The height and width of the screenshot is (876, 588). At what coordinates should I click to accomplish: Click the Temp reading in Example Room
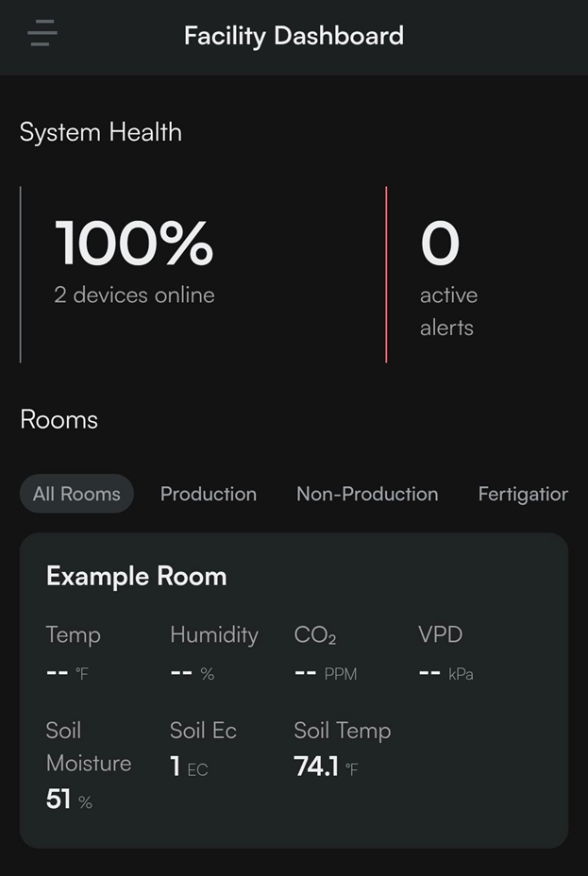tap(74, 653)
